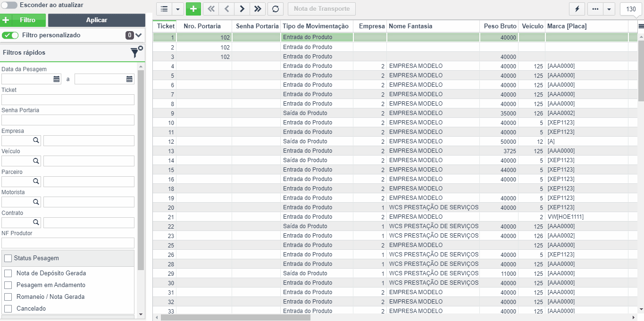Viewport: 644px width, 321px height.
Task: Search Contrato with magnifier icon
Action: pos(36,222)
